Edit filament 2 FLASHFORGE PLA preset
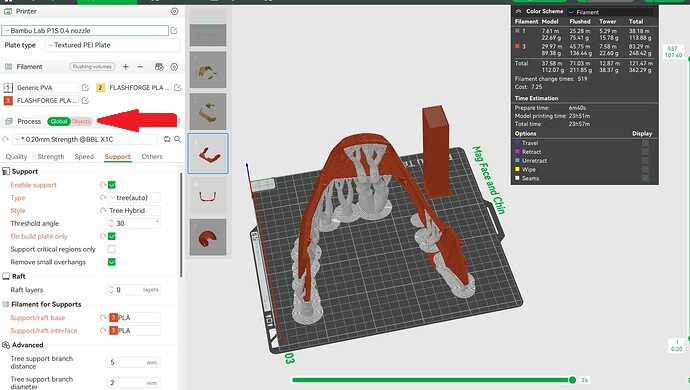 pyautogui.click(x=177, y=88)
